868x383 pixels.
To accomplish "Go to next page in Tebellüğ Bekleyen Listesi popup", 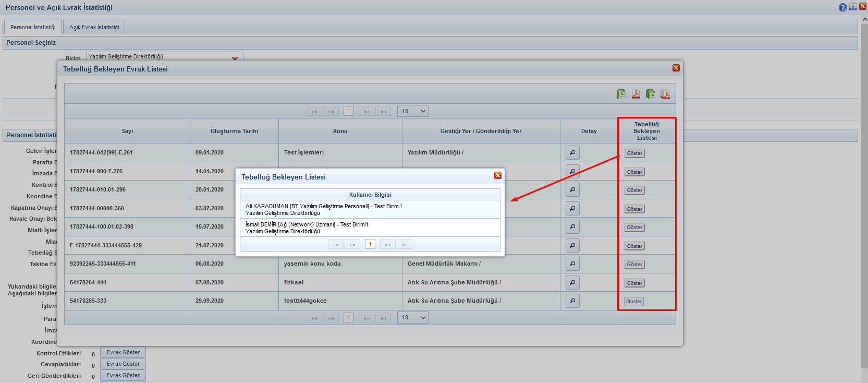I will coord(387,244).
